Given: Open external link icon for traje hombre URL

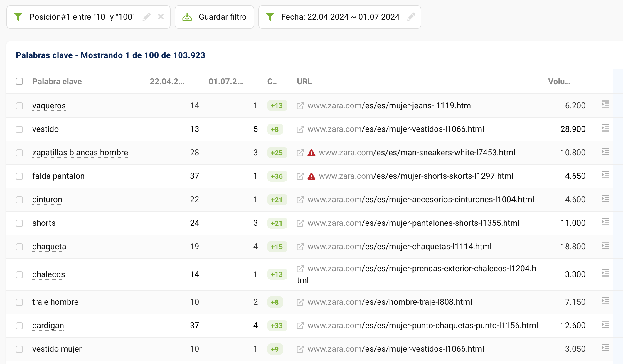Looking at the screenshot, I should tap(300, 302).
